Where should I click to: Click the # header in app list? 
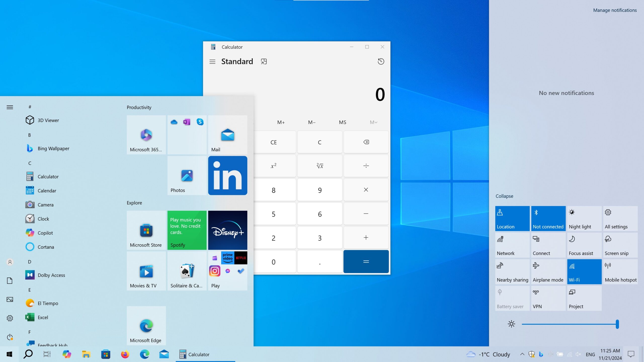point(30,107)
